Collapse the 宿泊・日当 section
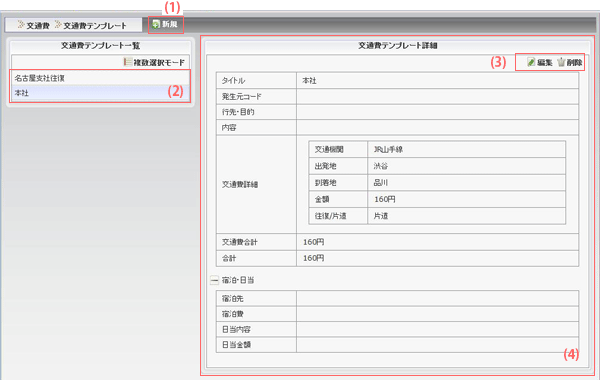600x380 pixels. coord(214,281)
